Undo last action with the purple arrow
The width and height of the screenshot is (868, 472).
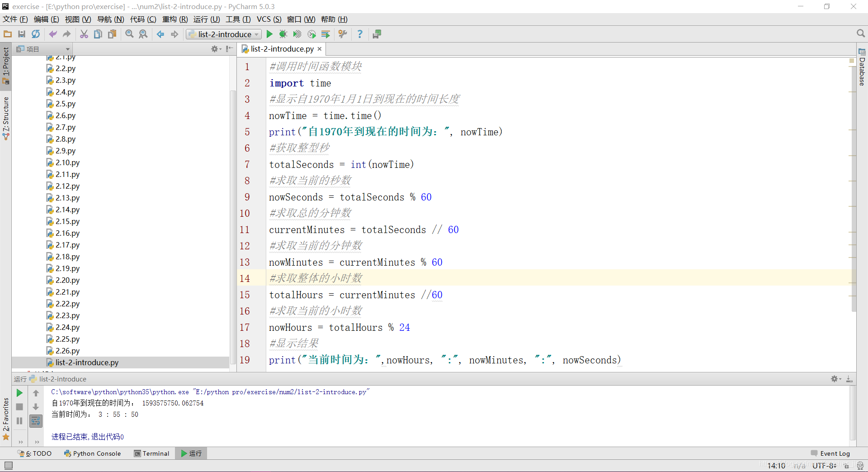pos(53,34)
